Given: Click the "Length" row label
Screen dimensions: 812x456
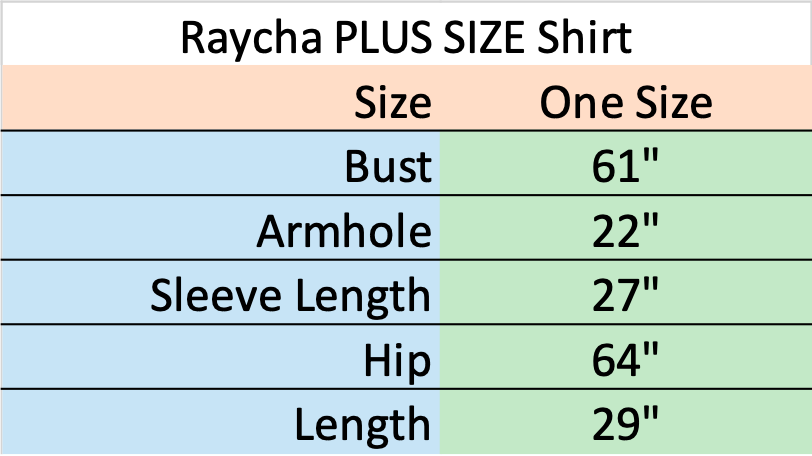Looking at the screenshot, I should click(x=362, y=424).
